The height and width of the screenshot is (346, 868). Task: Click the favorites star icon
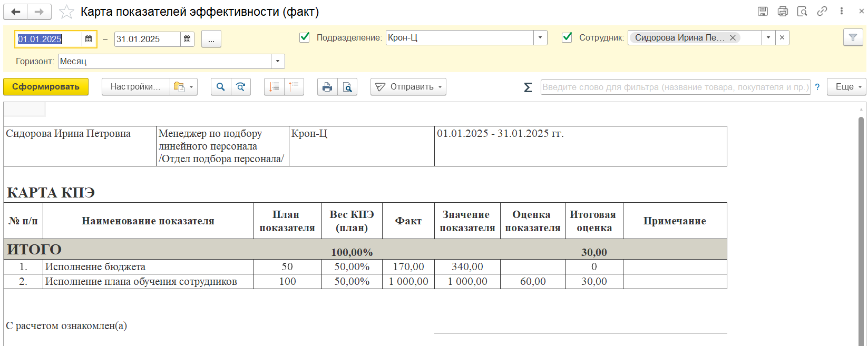[x=66, y=12]
